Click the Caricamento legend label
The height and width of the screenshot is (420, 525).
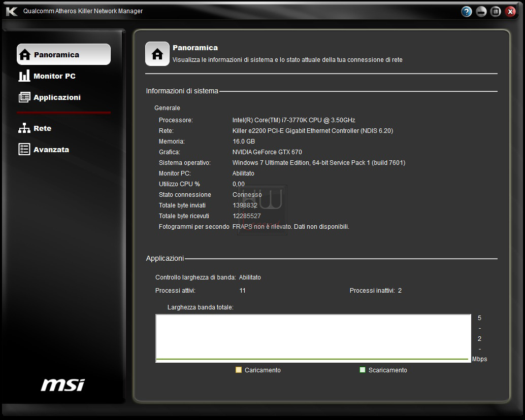(262, 370)
